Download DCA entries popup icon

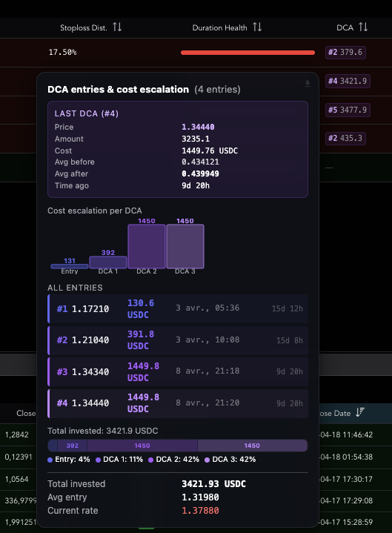pos(307,84)
